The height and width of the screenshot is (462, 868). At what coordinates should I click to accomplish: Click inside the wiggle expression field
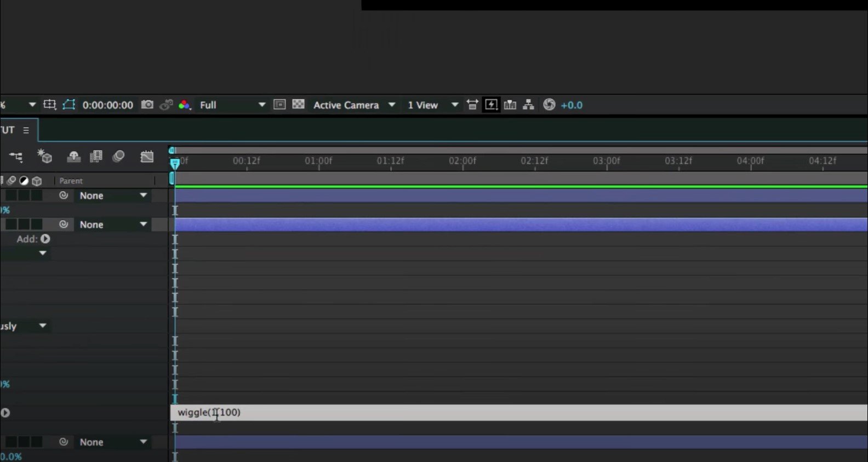click(x=519, y=413)
